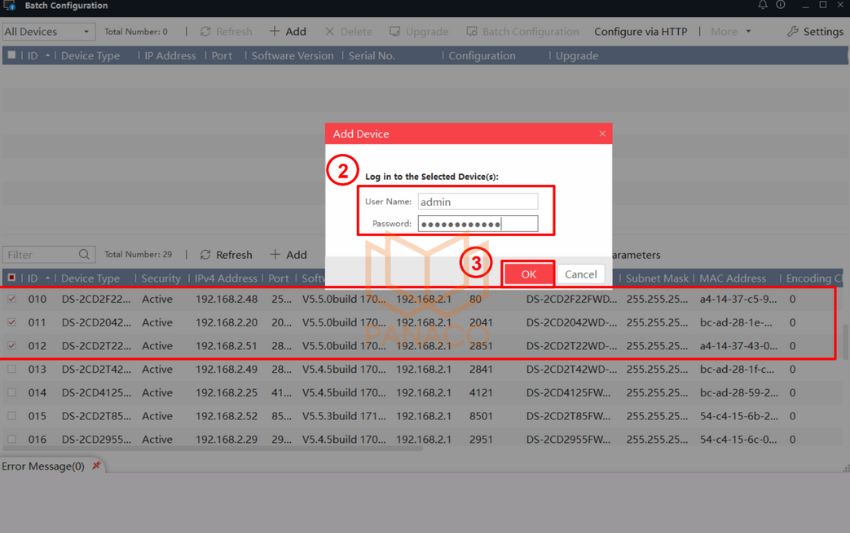
Task: Refresh the lower online device list
Action: tap(226, 254)
